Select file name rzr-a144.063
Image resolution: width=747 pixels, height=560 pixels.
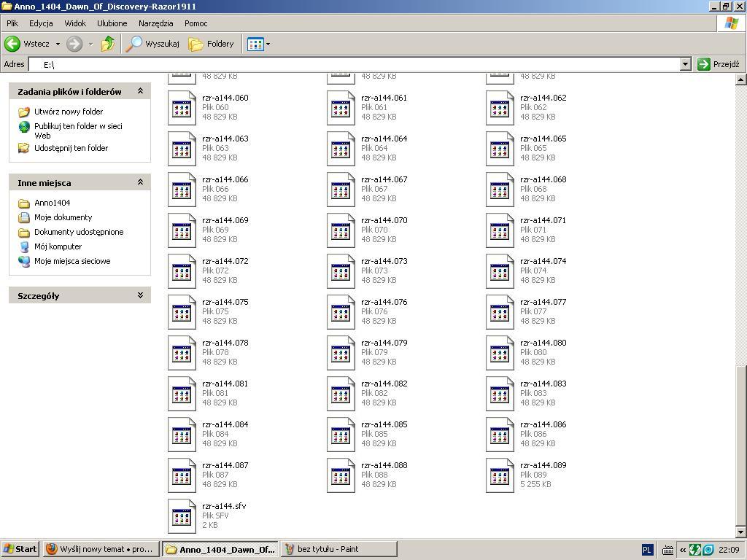(x=225, y=139)
